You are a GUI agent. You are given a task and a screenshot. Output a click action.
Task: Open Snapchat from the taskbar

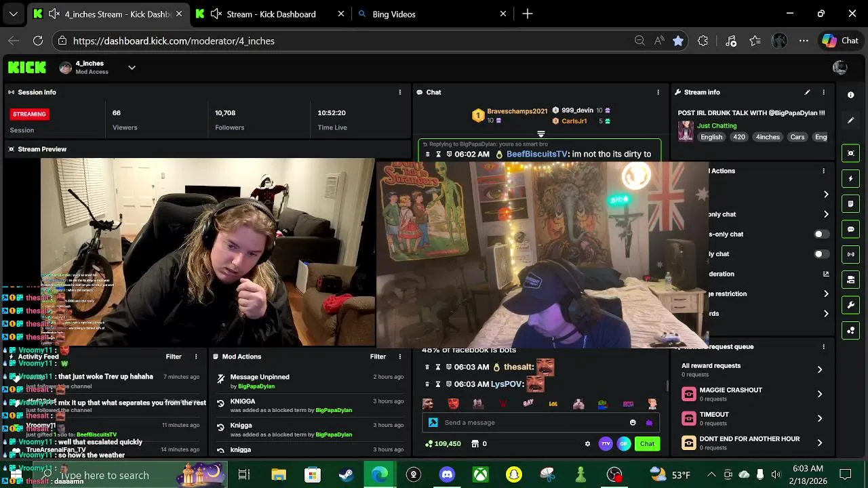[x=514, y=474]
